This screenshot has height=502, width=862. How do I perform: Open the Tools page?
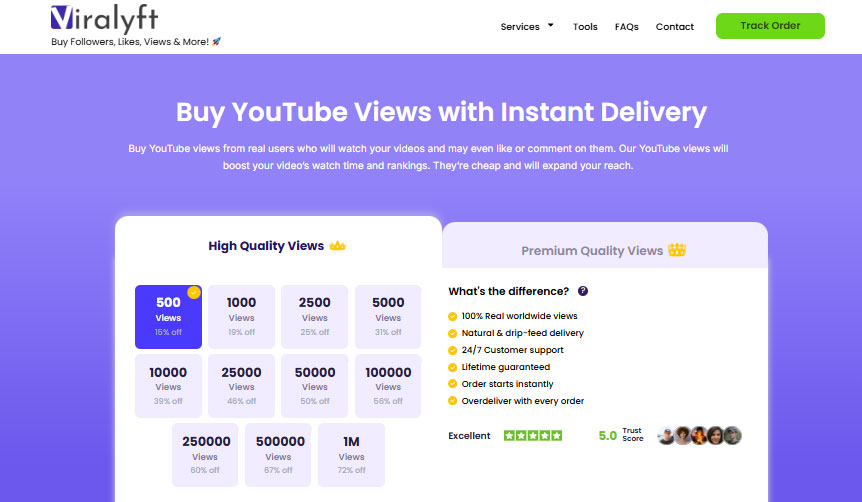tap(585, 26)
